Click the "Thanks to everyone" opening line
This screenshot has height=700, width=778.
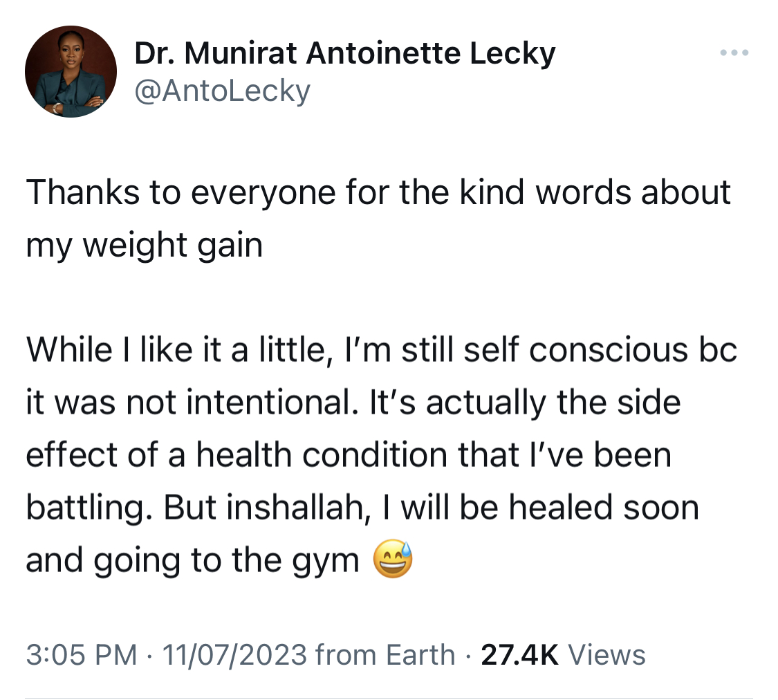(x=378, y=192)
